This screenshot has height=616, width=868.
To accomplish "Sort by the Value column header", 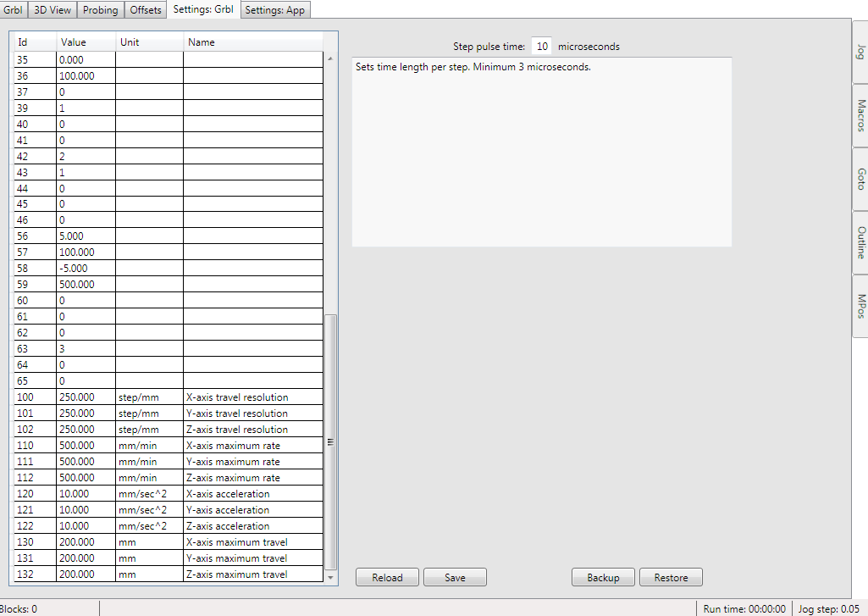I will click(86, 42).
